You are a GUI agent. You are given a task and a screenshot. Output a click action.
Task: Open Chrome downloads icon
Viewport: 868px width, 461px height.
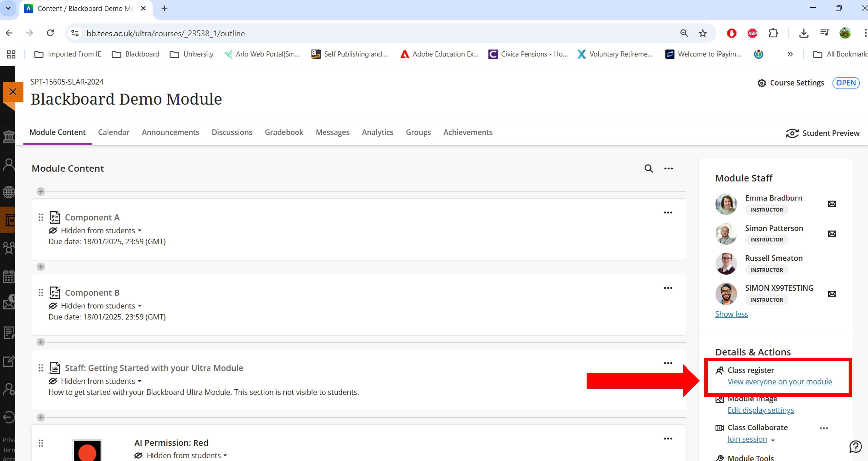coord(804,33)
